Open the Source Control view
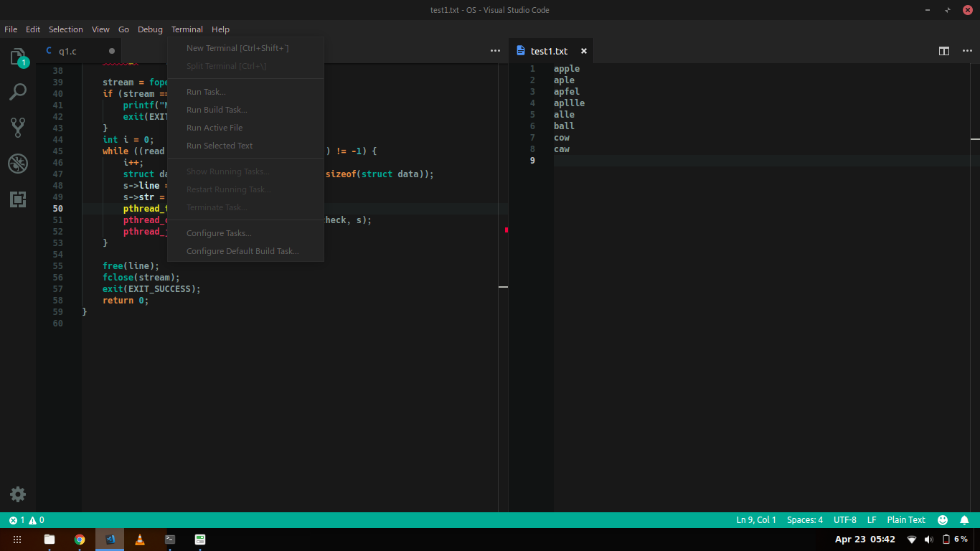980x551 pixels. (x=18, y=128)
